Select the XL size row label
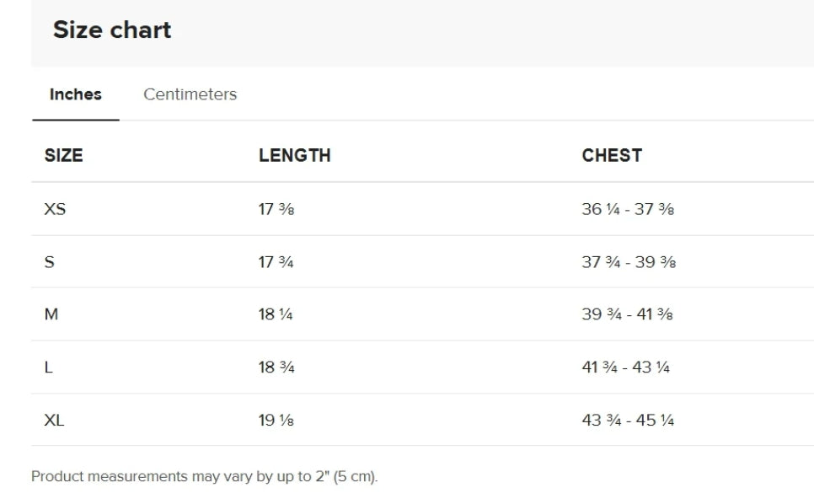 coord(54,420)
